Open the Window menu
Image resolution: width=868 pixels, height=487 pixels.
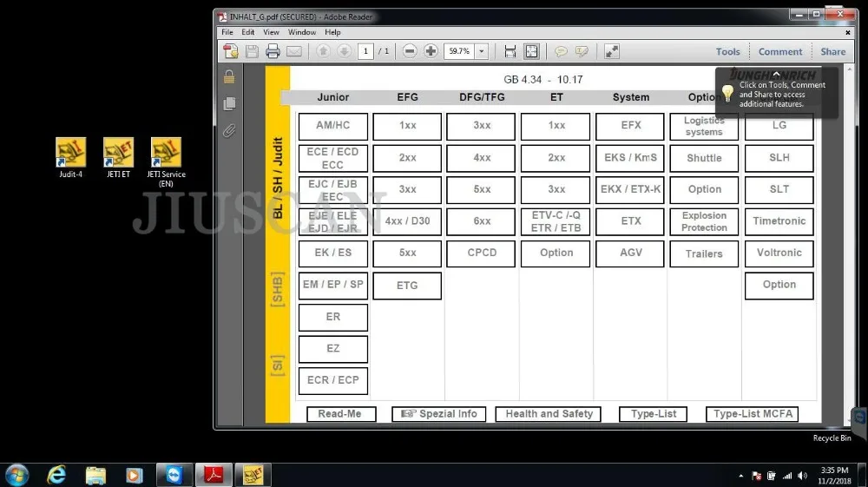[x=302, y=32]
